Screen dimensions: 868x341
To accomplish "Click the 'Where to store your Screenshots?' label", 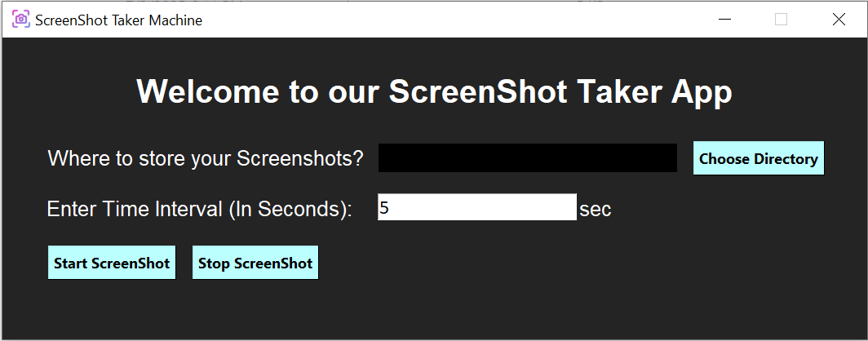I will tap(206, 159).
